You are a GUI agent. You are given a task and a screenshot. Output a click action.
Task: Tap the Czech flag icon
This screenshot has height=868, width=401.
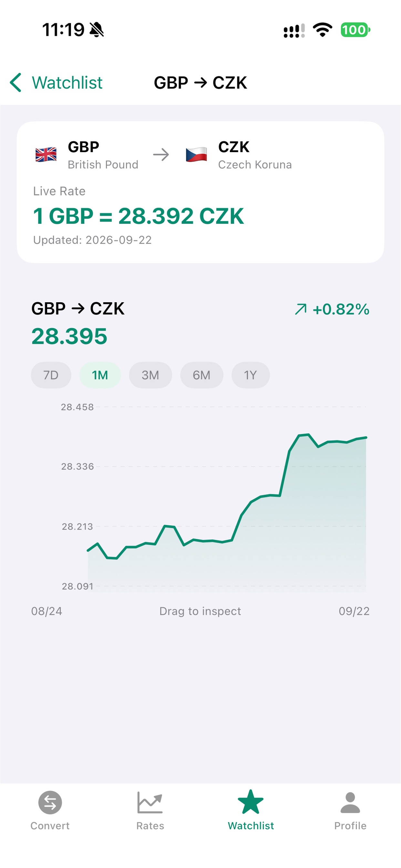click(196, 155)
